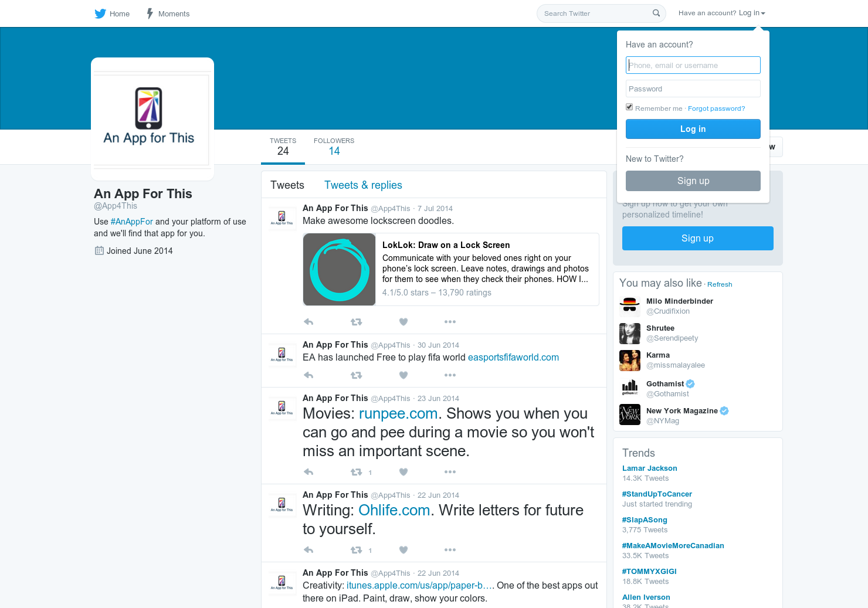
Task: Open the Ohlife.com link
Action: pos(394,510)
